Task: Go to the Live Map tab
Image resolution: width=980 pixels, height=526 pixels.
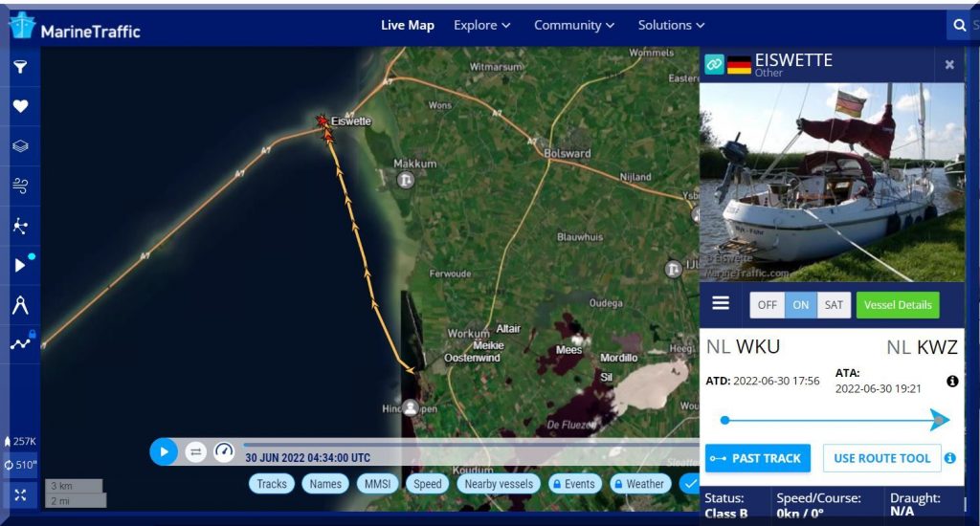Action: coord(408,25)
